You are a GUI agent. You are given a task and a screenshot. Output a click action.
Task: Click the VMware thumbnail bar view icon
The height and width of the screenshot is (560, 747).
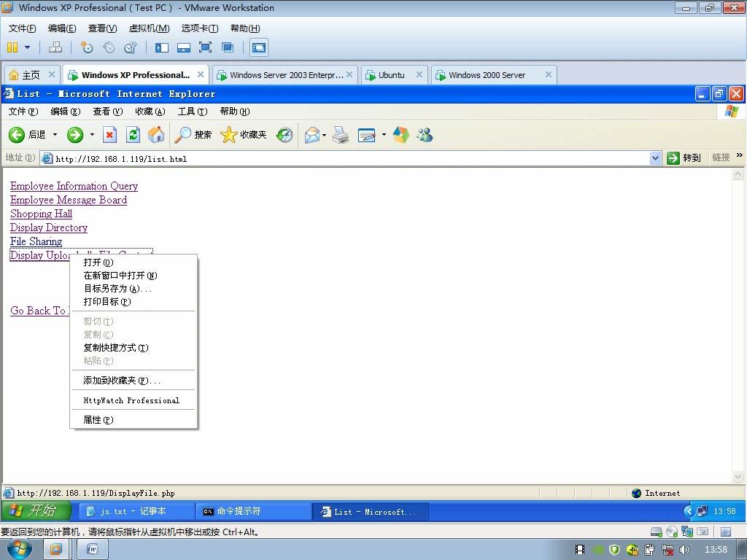[x=183, y=47]
